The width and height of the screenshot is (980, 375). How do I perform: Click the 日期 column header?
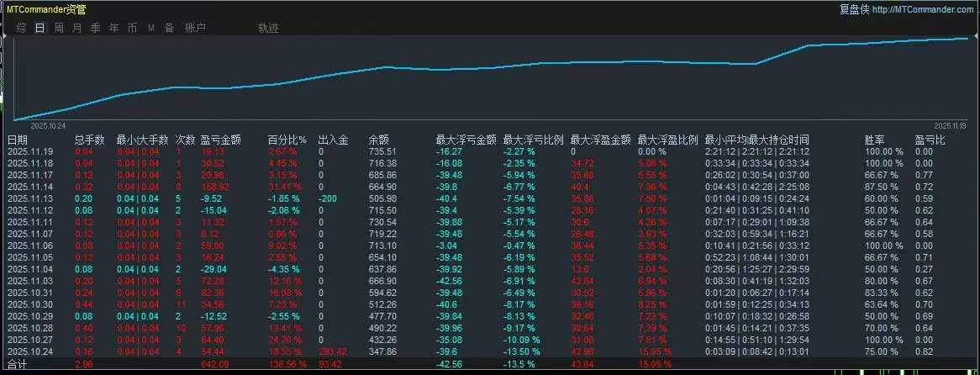click(18, 140)
